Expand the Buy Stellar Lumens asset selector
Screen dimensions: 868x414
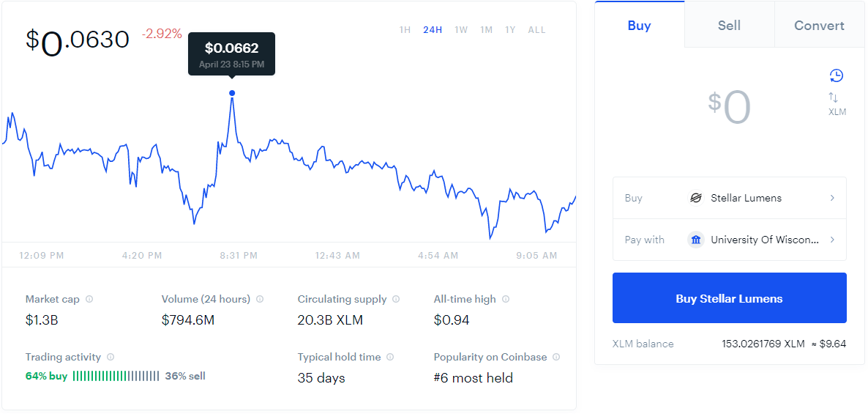pyautogui.click(x=729, y=198)
